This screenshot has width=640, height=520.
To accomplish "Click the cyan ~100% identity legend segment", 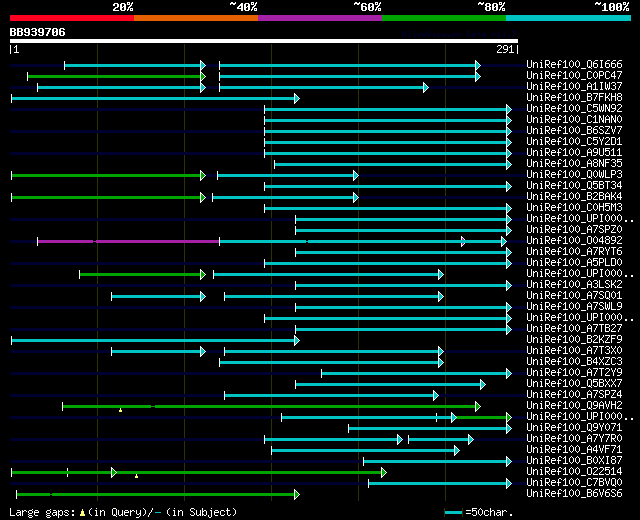I will (x=569, y=18).
